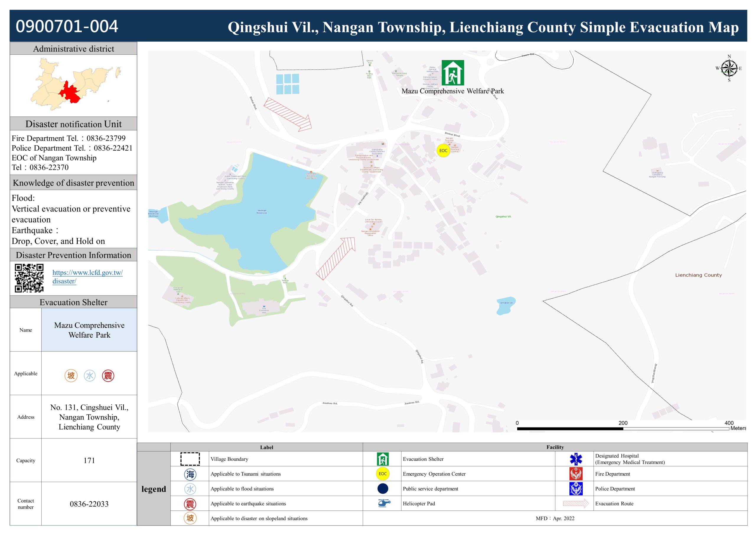The height and width of the screenshot is (535, 756).
Task: Click the Police Department icon in legend
Action: click(x=576, y=489)
